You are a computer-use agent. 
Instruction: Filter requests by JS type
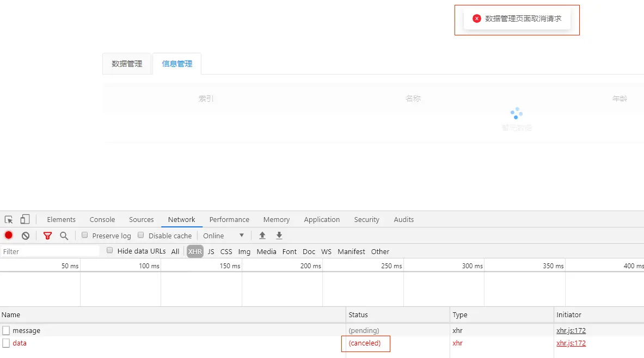tap(211, 252)
